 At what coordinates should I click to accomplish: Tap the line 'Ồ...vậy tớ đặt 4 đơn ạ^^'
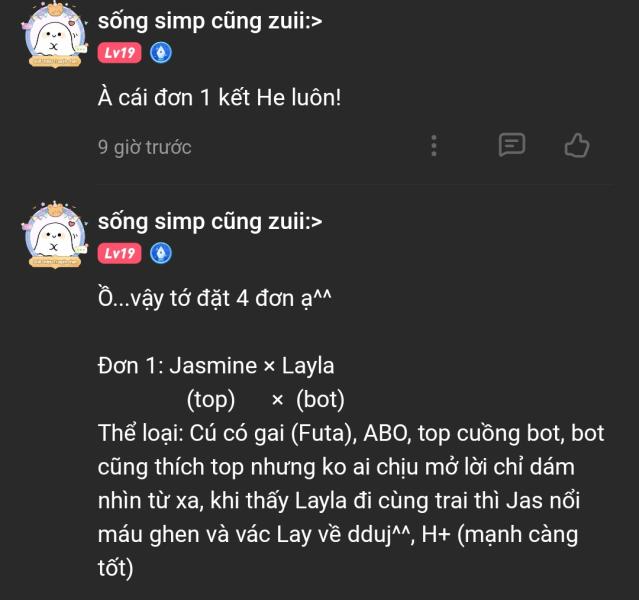click(x=214, y=299)
